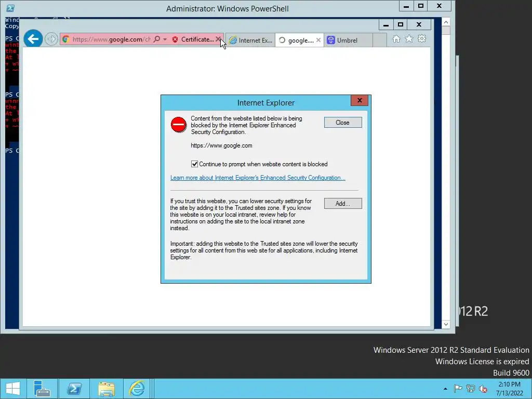Open a new blank tab
The height and width of the screenshot is (399, 532).
380,41
